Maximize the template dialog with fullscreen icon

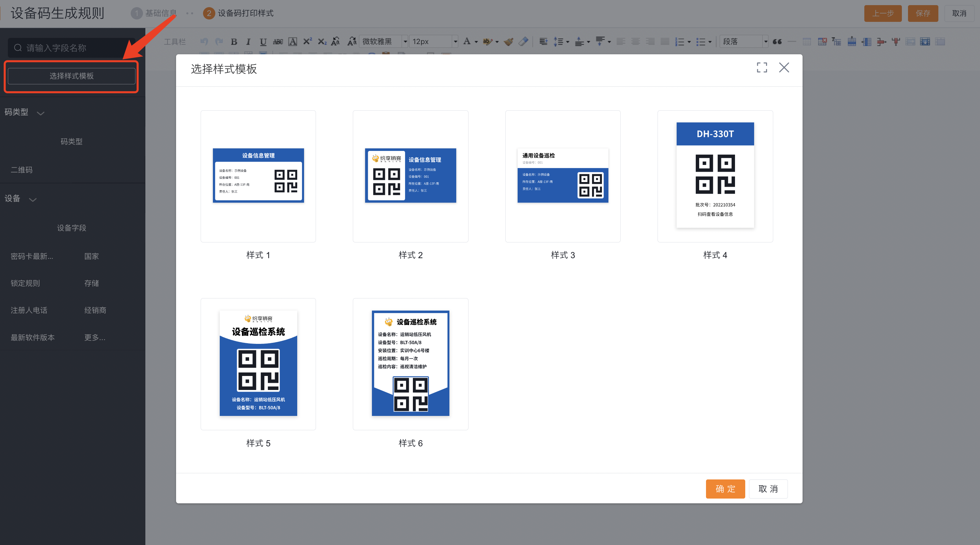[x=762, y=68]
